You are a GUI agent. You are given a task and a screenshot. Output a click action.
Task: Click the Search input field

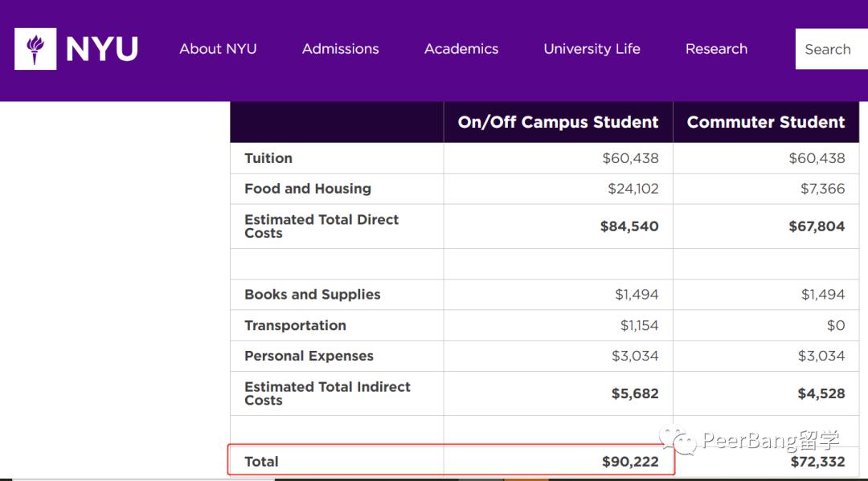830,49
